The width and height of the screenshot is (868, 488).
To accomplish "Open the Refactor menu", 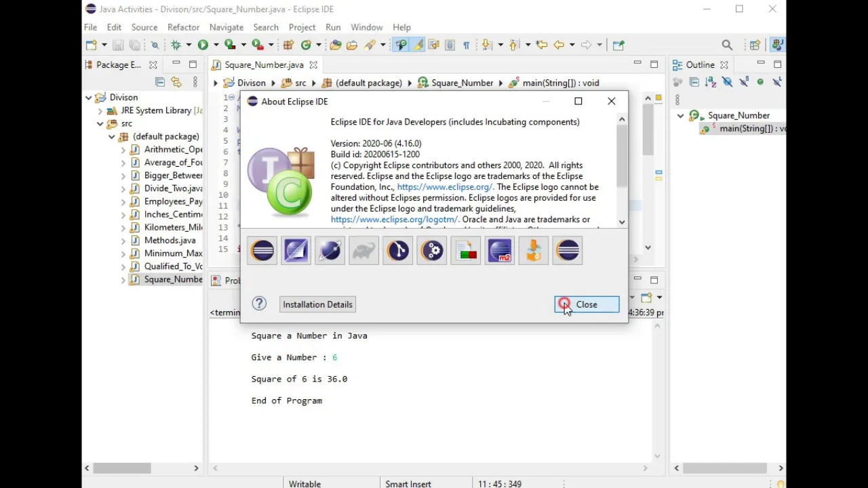I will pyautogui.click(x=183, y=27).
